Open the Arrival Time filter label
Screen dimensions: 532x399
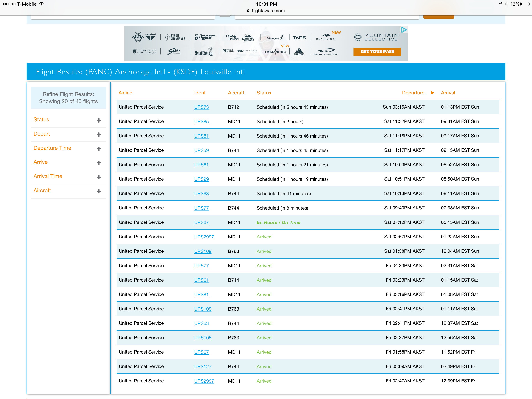pos(48,176)
